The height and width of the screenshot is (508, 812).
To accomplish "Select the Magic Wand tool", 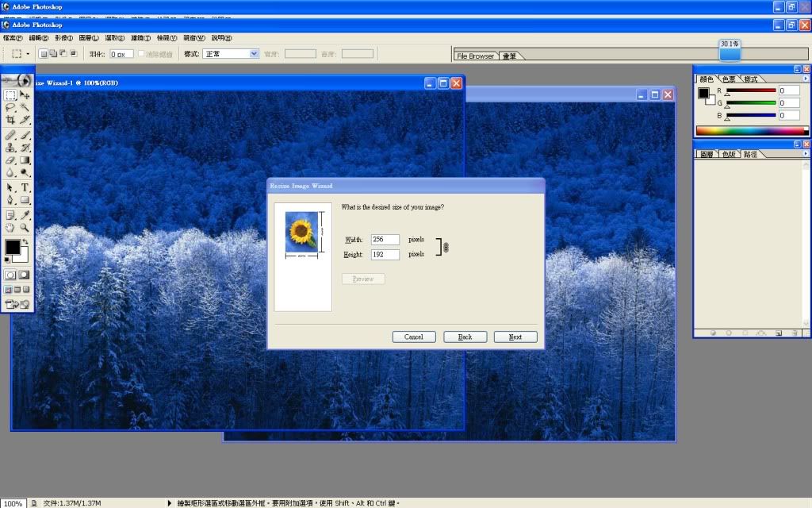I will click(x=25, y=106).
